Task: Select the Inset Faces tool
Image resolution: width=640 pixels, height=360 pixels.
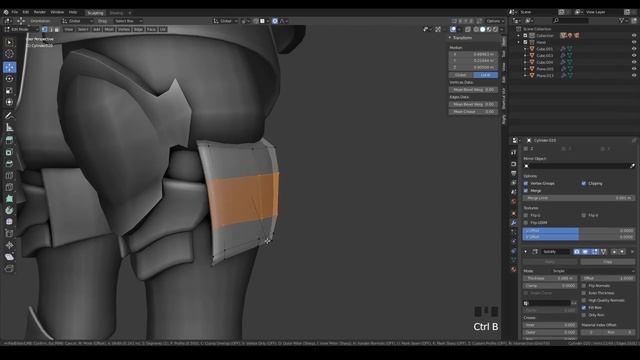Action: 9,152
